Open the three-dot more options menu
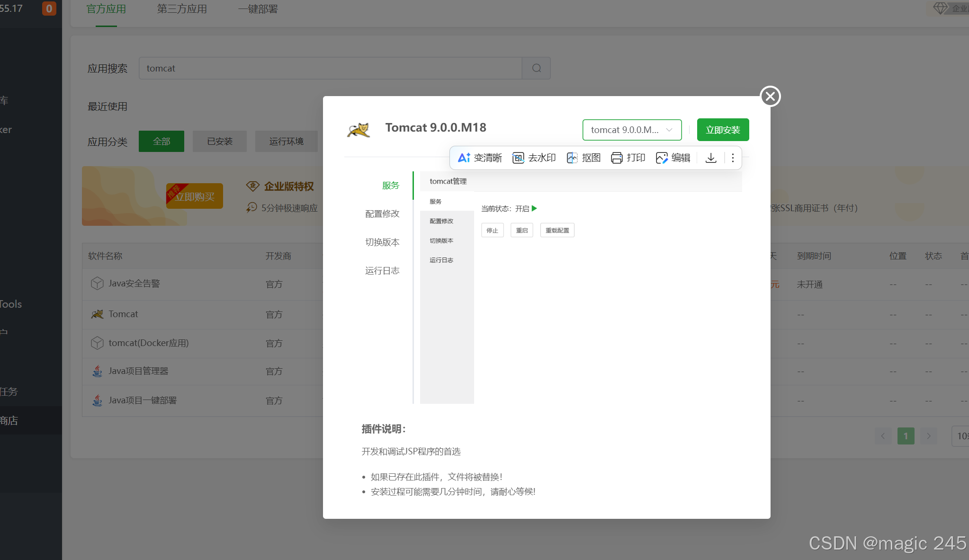Image resolution: width=969 pixels, height=560 pixels. pos(733,158)
